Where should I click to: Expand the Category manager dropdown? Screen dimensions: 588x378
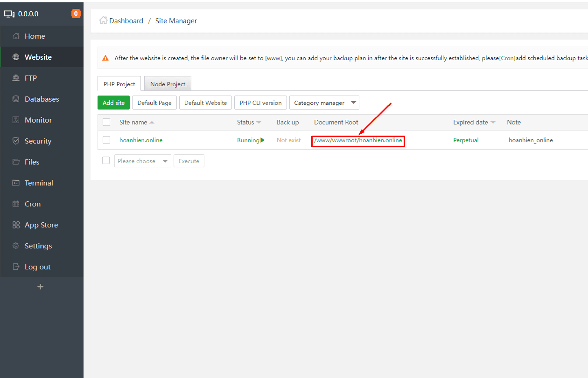click(x=324, y=103)
